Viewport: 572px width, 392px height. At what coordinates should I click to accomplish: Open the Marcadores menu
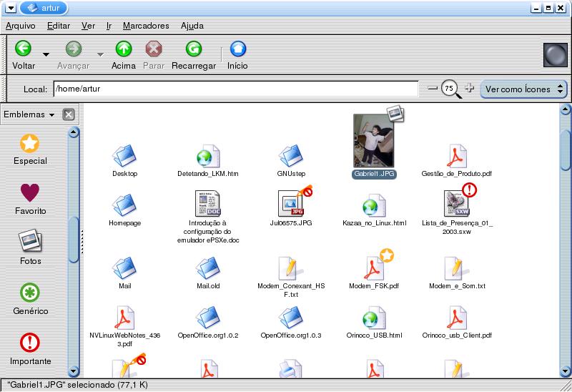click(x=146, y=26)
